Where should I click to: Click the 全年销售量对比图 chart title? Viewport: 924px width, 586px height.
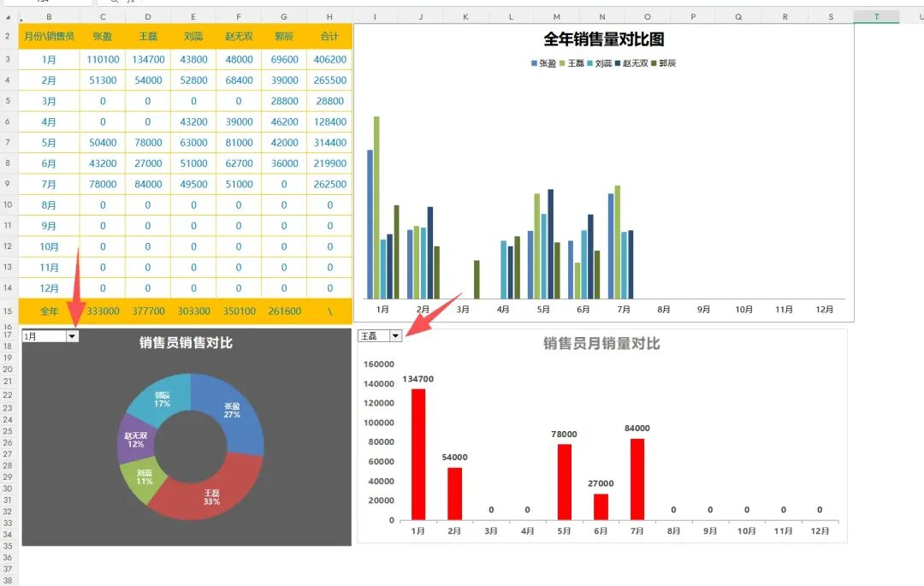[x=603, y=39]
